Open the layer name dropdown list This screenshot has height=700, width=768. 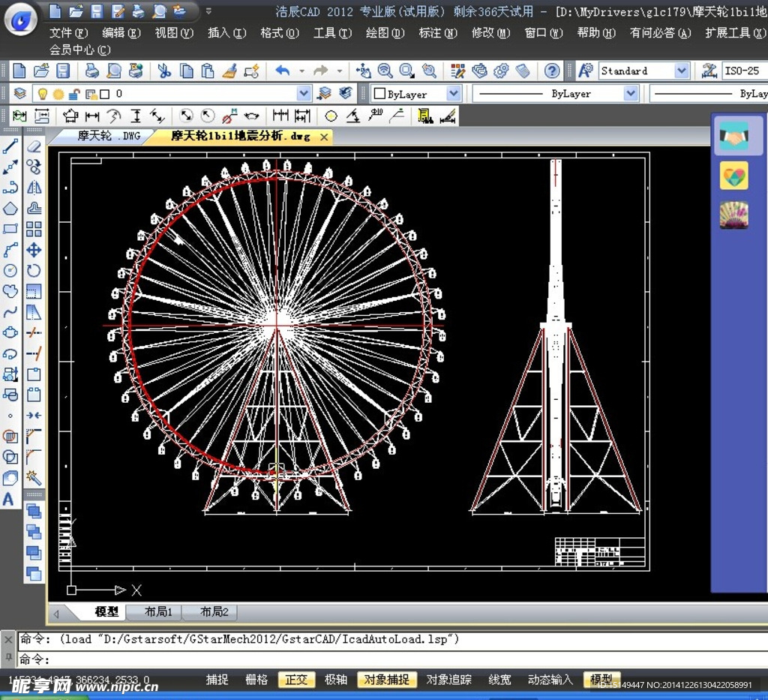(304, 94)
